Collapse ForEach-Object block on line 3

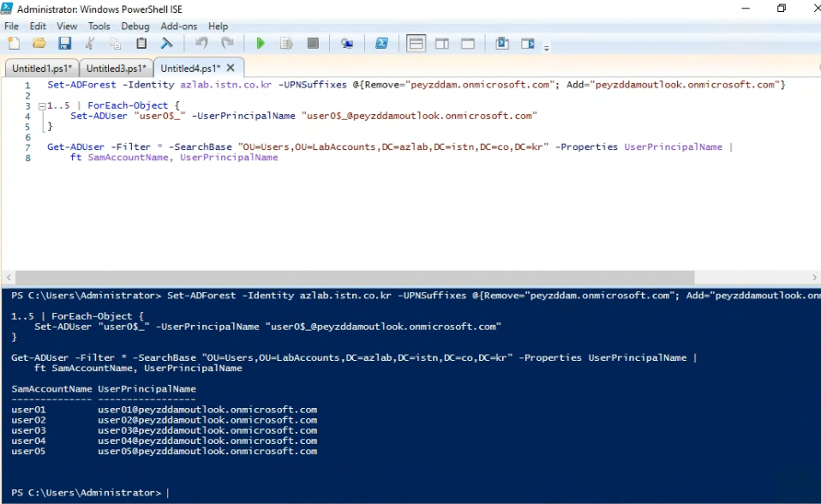pyautogui.click(x=42, y=105)
